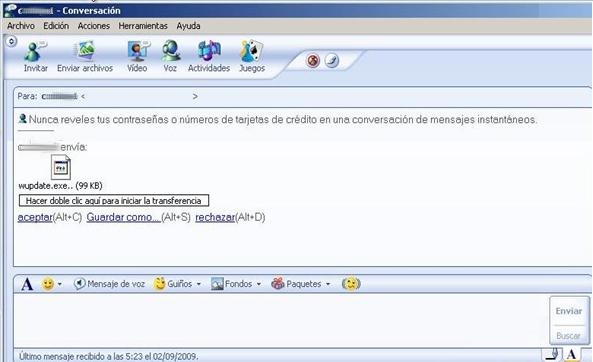Click inside the message typing area
This screenshot has height=362, width=593.
pos(281,320)
